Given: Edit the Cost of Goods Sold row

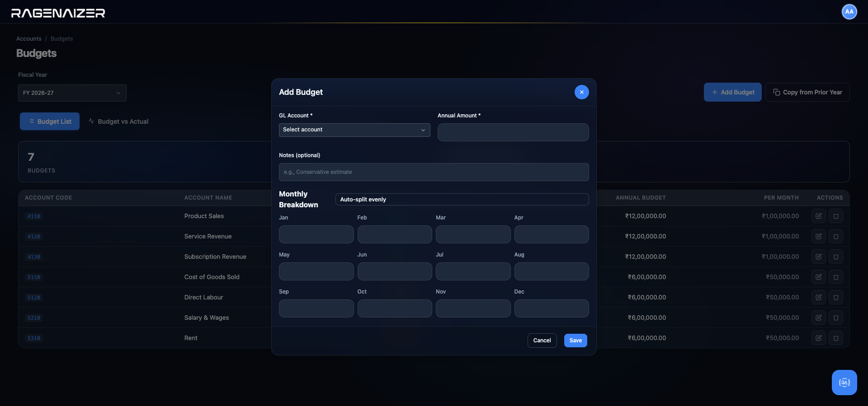Looking at the screenshot, I should tap(819, 277).
